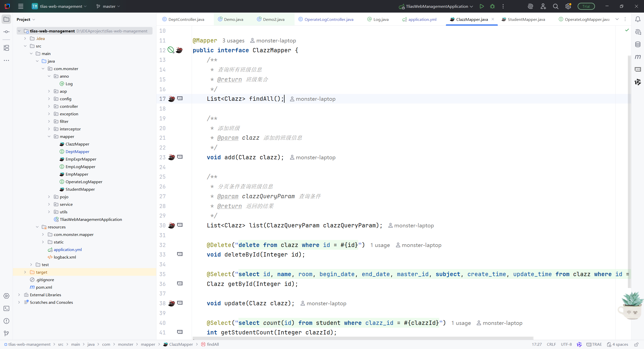The image size is (644, 349).
Task: Open the master branch dropdown
Action: (x=108, y=6)
